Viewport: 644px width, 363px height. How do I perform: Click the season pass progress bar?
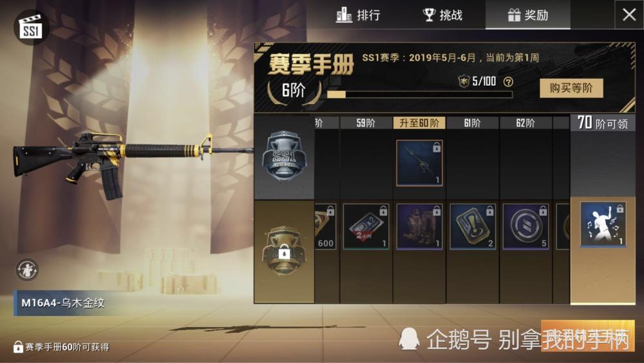coord(419,95)
